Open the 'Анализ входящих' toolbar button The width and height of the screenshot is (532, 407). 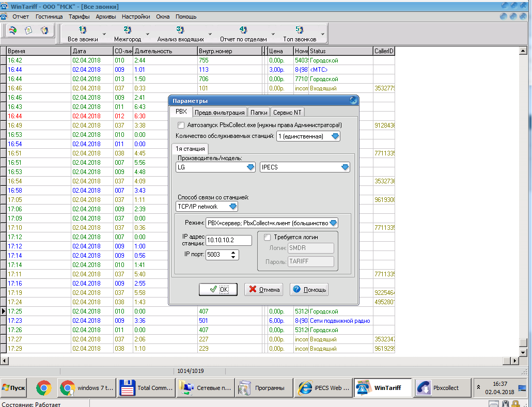coord(180,34)
